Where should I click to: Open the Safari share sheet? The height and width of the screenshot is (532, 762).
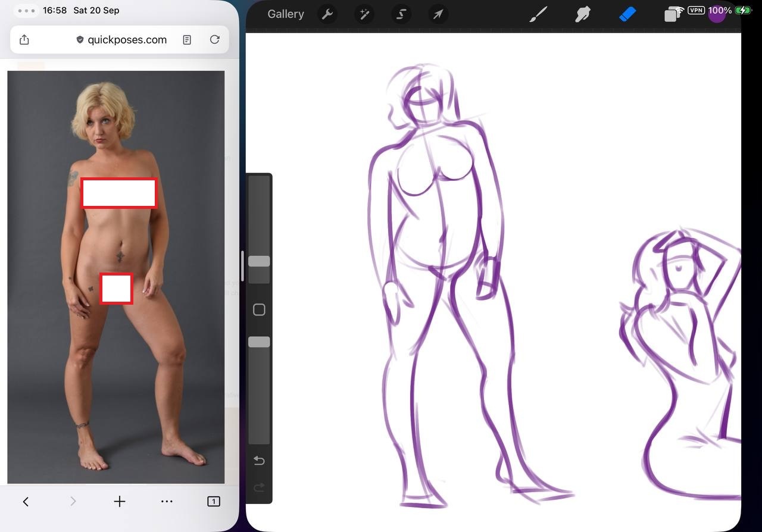coord(24,40)
